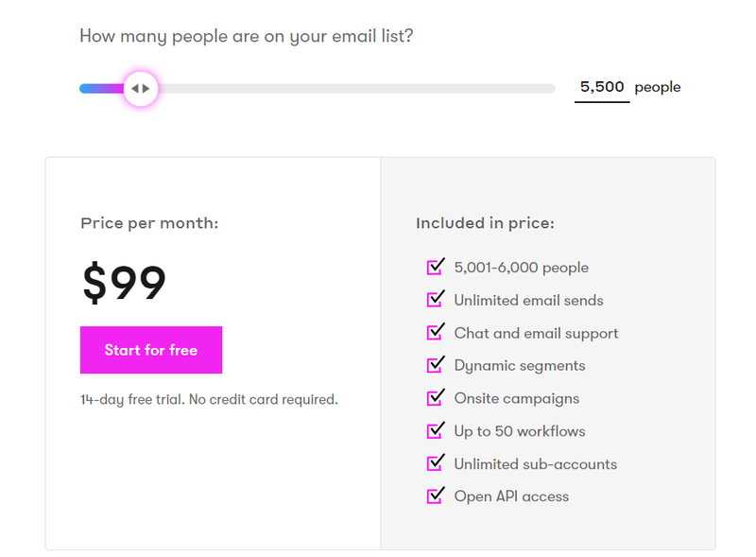
Task: Click the 14-day free trial text
Action: point(208,399)
